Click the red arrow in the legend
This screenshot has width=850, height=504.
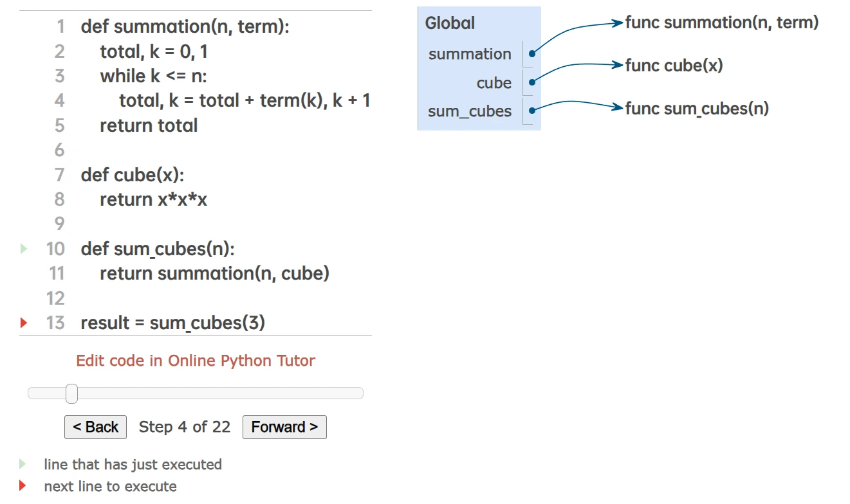[x=23, y=486]
